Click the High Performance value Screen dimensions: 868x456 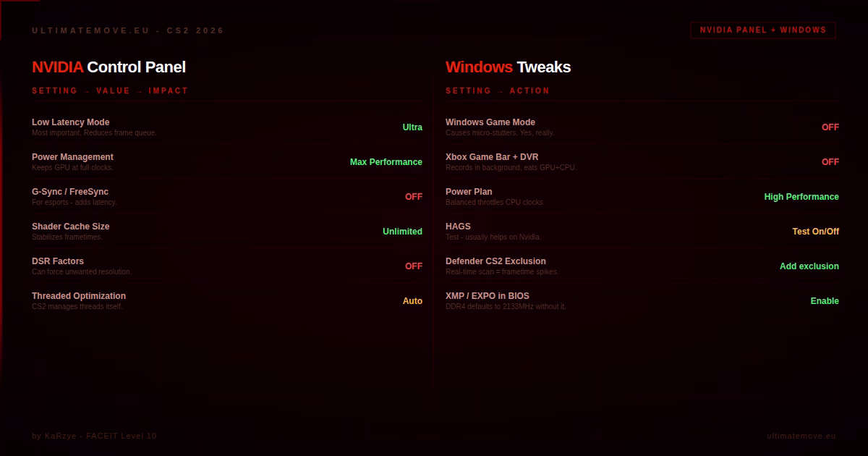(801, 197)
